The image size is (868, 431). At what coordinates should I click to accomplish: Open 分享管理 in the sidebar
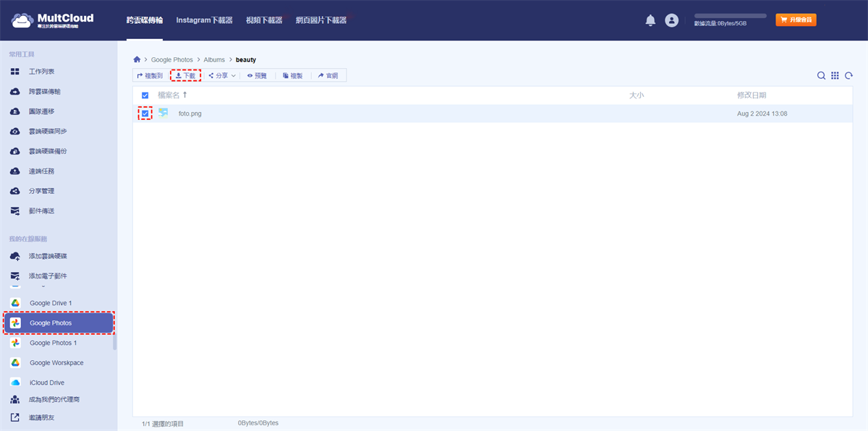pos(41,191)
